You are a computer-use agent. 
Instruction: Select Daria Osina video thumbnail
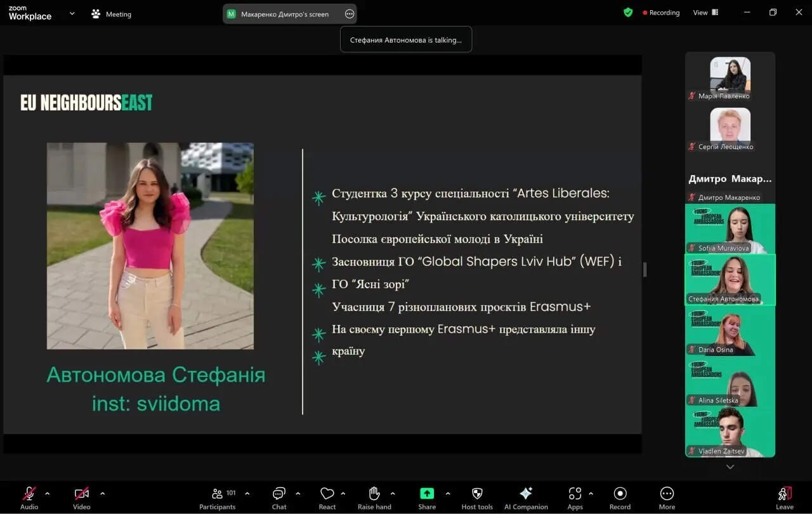730,331
